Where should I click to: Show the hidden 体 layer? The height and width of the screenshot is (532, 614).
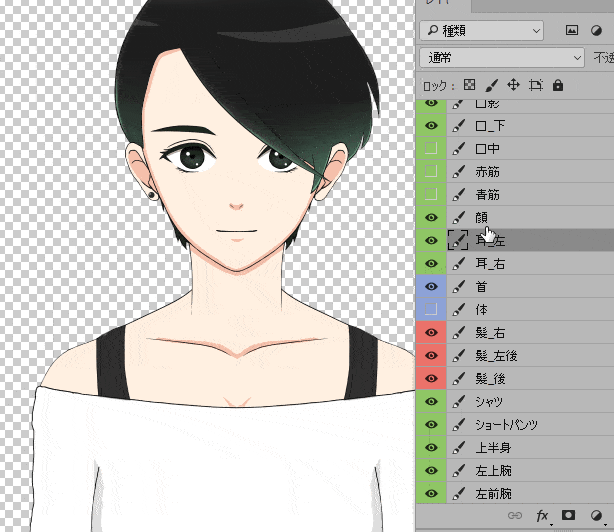tap(431, 309)
